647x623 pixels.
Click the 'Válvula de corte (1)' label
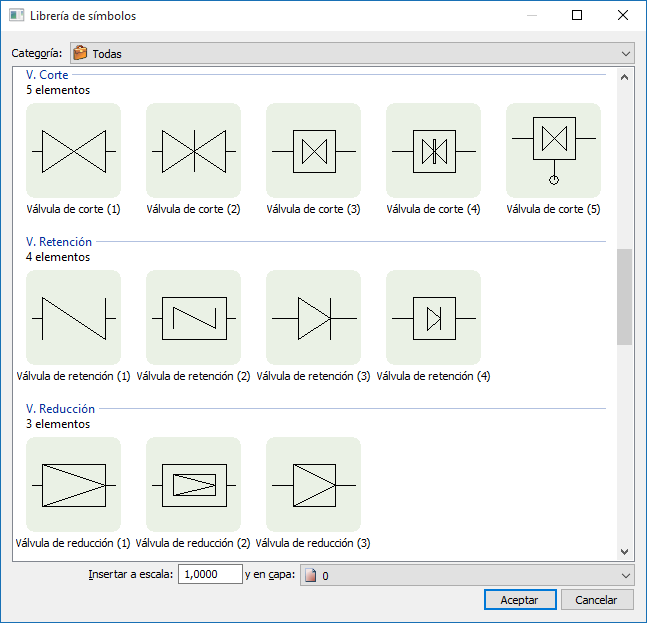[x=73, y=209]
